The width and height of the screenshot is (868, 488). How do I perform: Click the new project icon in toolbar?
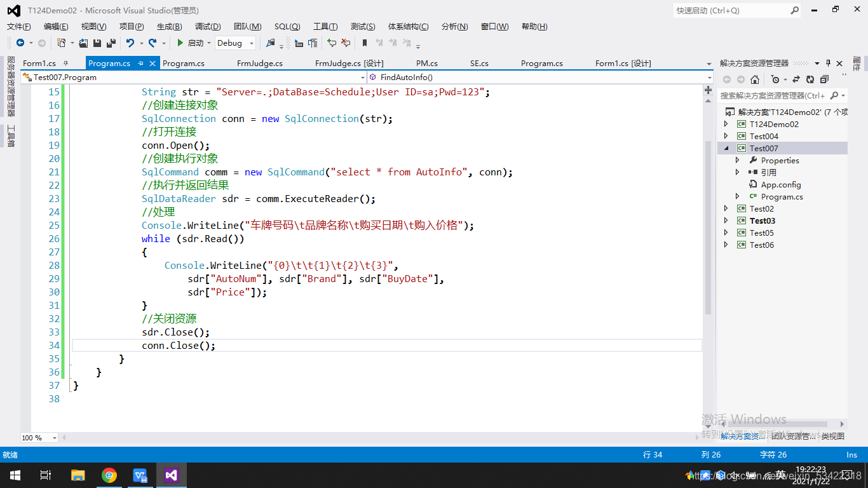(61, 43)
